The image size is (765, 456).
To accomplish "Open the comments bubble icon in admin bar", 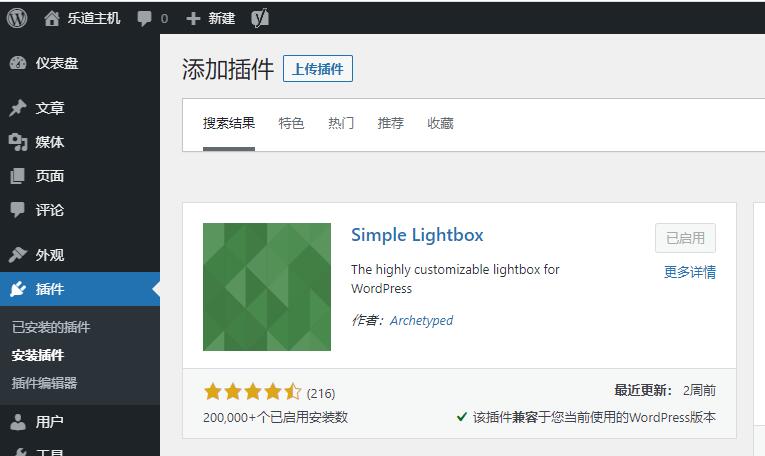I will [x=144, y=19].
